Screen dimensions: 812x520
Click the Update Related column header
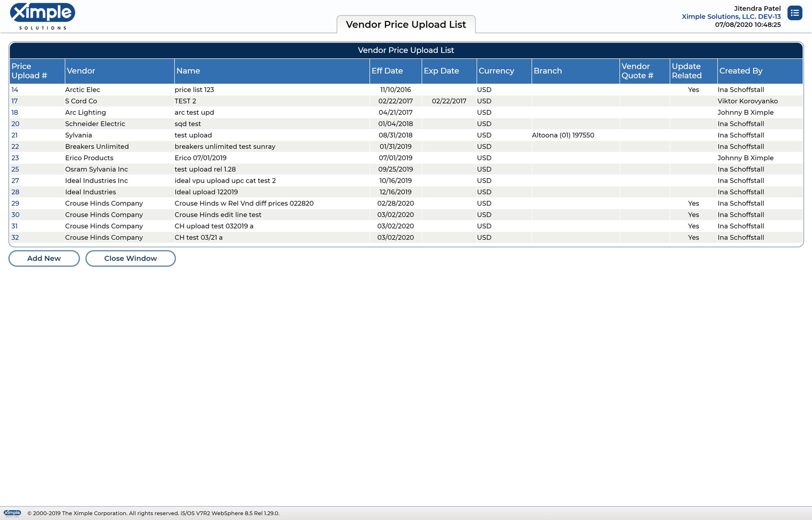click(x=694, y=71)
